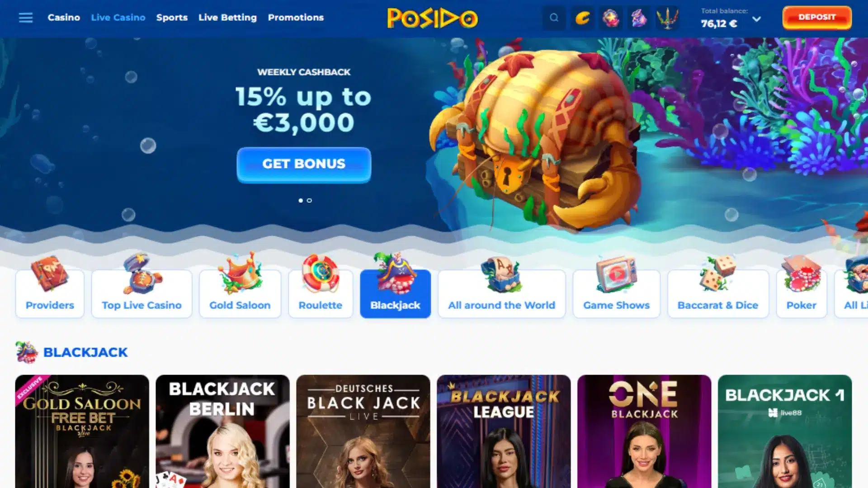Open the Game Shows category

(x=616, y=293)
